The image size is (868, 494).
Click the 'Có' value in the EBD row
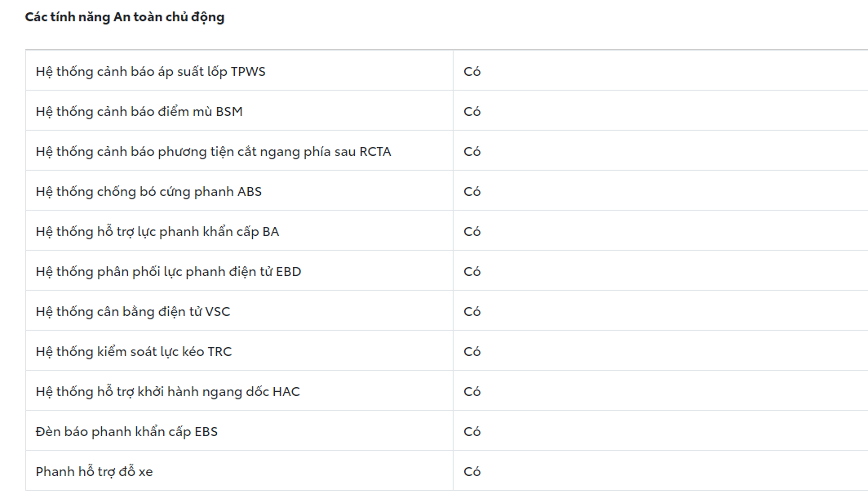[x=472, y=271]
